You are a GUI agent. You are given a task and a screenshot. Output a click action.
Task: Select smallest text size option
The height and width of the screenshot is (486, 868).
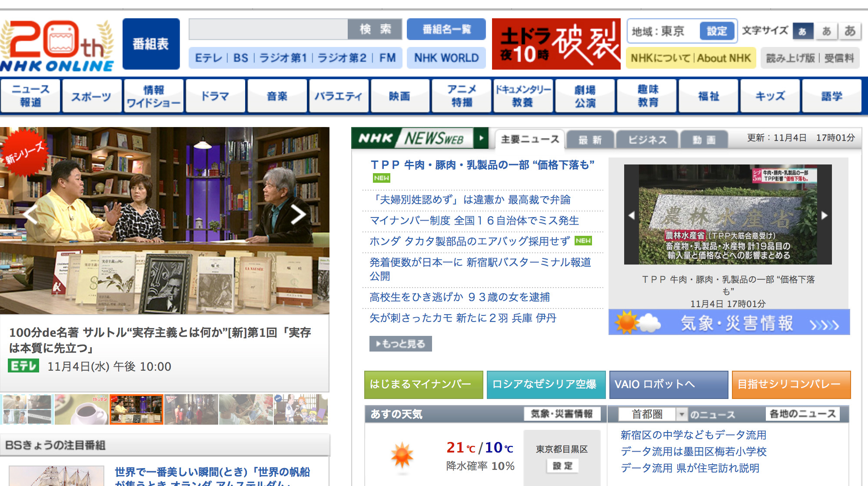(x=802, y=31)
